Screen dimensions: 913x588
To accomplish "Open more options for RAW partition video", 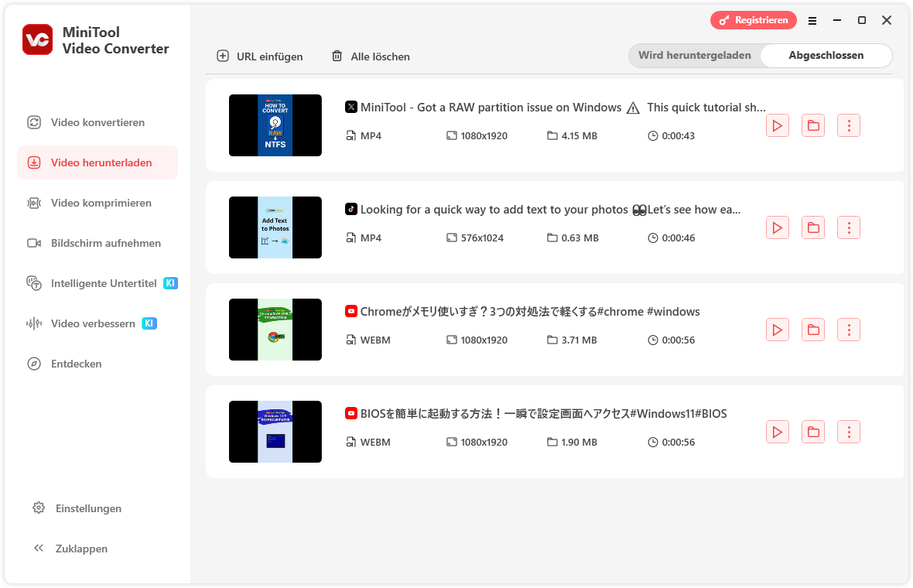I will pyautogui.click(x=848, y=125).
